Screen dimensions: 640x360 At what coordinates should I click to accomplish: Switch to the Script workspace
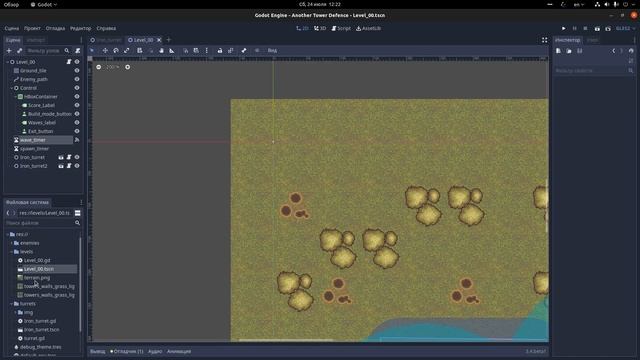pos(341,29)
